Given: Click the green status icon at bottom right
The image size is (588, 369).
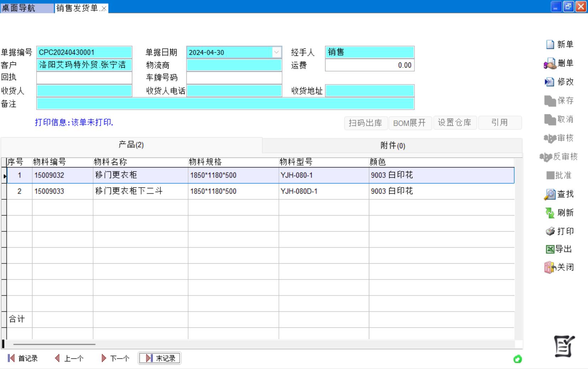Looking at the screenshot, I should [518, 359].
